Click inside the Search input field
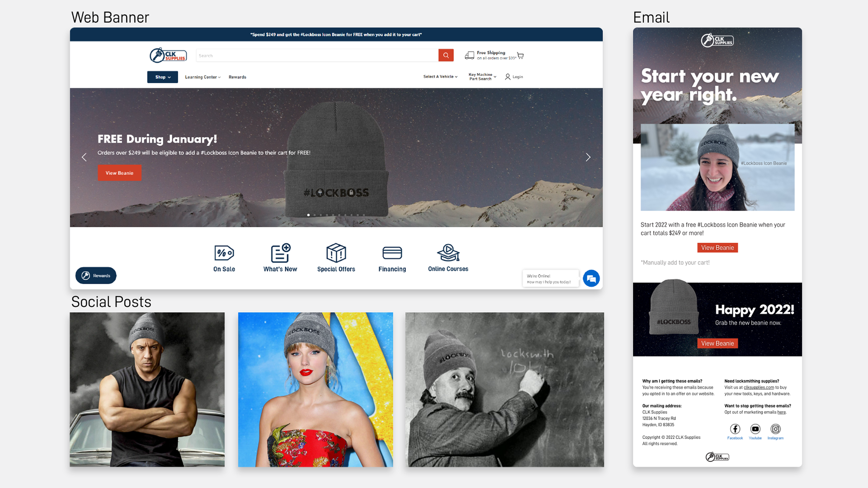The width and height of the screenshot is (868, 488). point(317,55)
